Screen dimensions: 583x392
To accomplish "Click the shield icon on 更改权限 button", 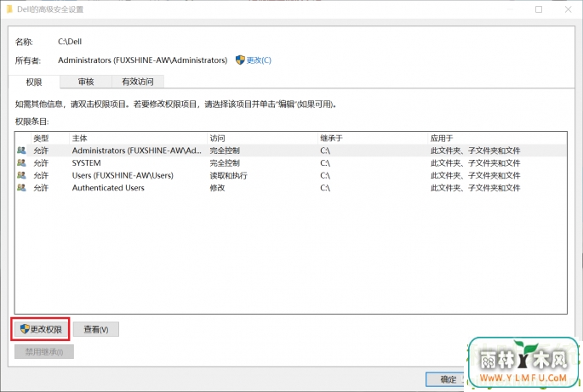I will tap(25, 329).
